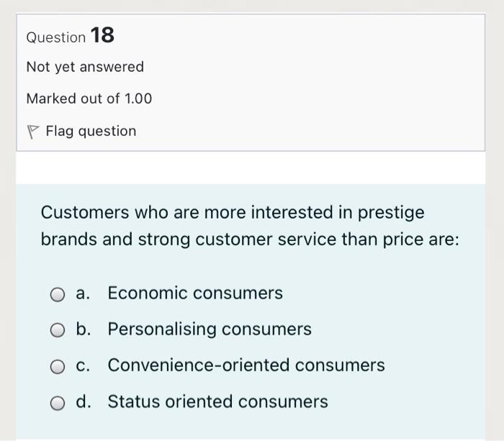Select radio button for option a
Screen dimensions: 504x441
(57, 294)
